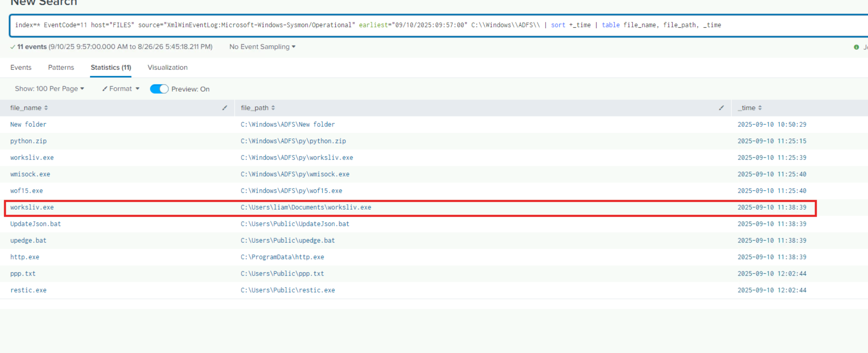Edit file_path column format with pencil icon
This screenshot has width=868, height=353.
click(x=721, y=108)
